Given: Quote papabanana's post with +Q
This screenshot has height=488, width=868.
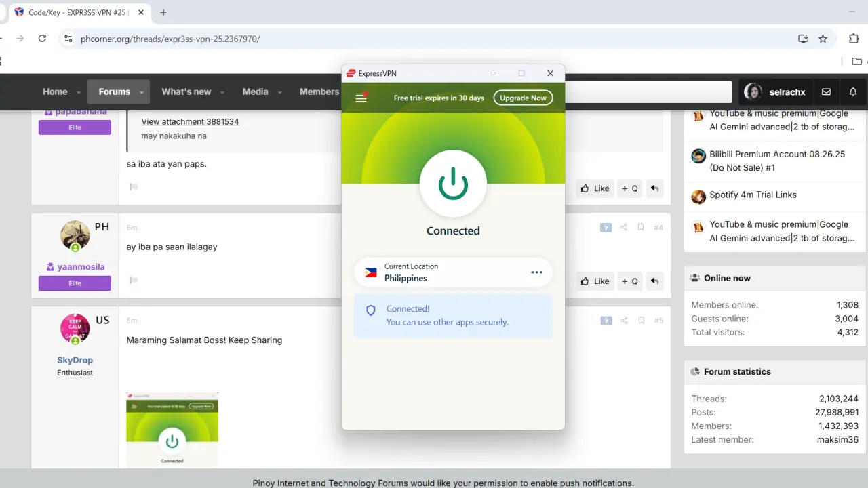Looking at the screenshot, I should tap(630, 188).
